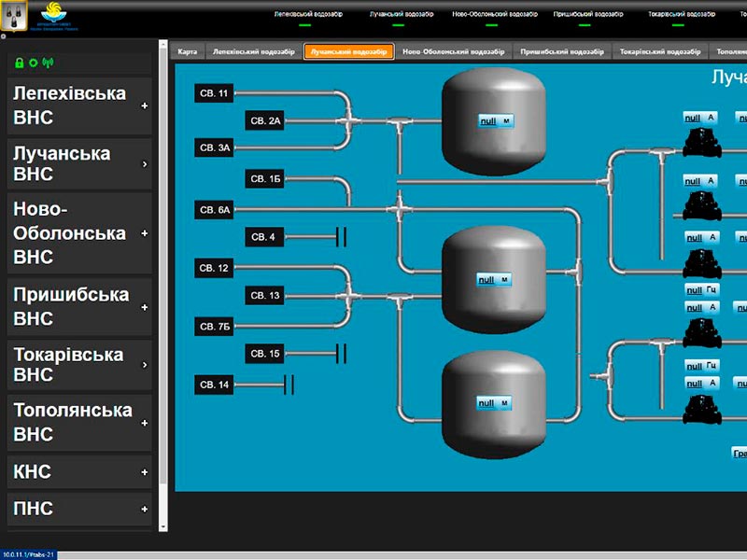Image resolution: width=747 pixels, height=560 pixels.
Task: Click well button СВ. 6А
Action: pyautogui.click(x=214, y=210)
